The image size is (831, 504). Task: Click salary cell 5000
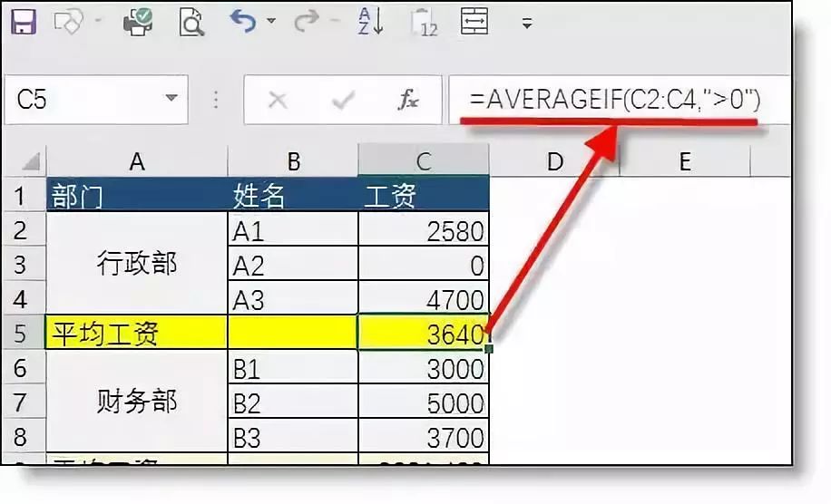(x=424, y=402)
